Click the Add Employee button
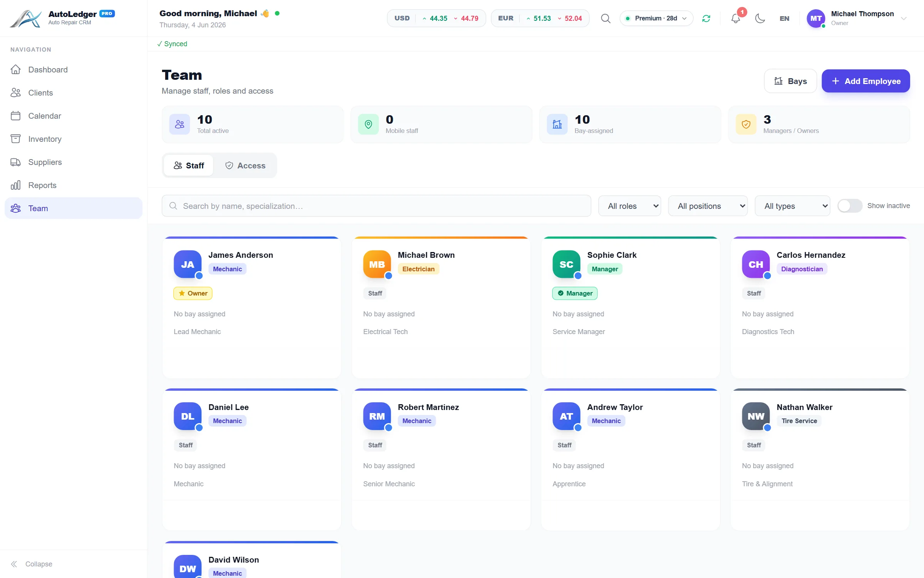Image resolution: width=924 pixels, height=578 pixels. click(866, 81)
